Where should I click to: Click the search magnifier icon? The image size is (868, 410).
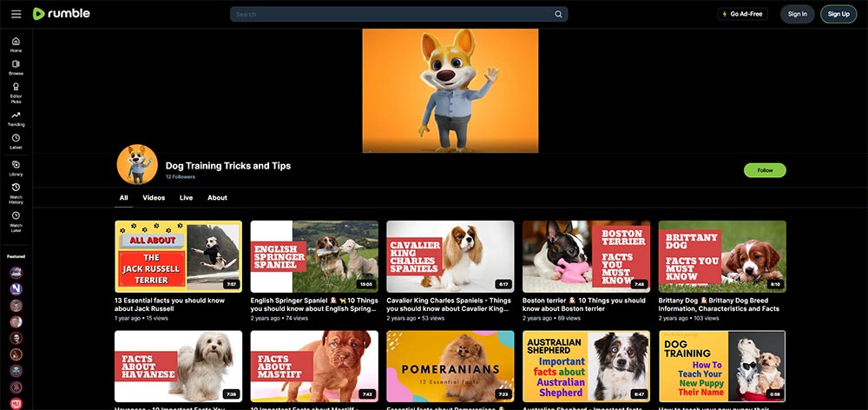click(x=558, y=15)
